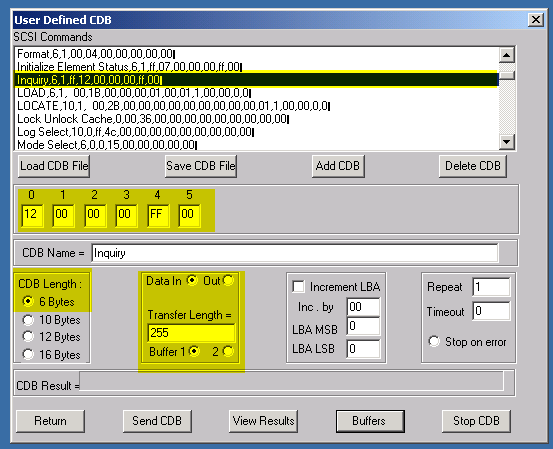Image resolution: width=553 pixels, height=449 pixels.
Task: Click the Send CDB button
Action: [x=157, y=421]
